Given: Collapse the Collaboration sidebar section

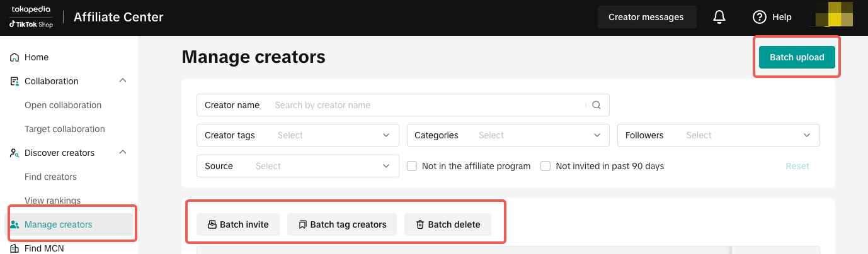Looking at the screenshot, I should pyautogui.click(x=123, y=81).
